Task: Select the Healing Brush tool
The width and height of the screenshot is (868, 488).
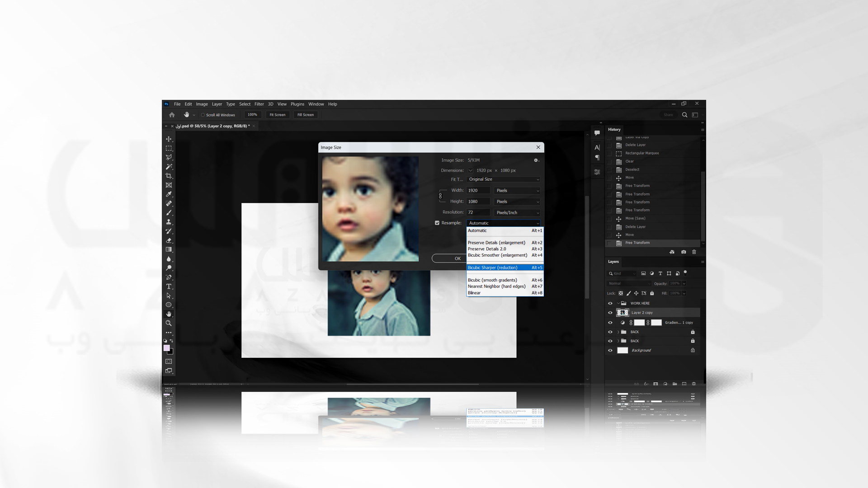Action: pyautogui.click(x=169, y=203)
